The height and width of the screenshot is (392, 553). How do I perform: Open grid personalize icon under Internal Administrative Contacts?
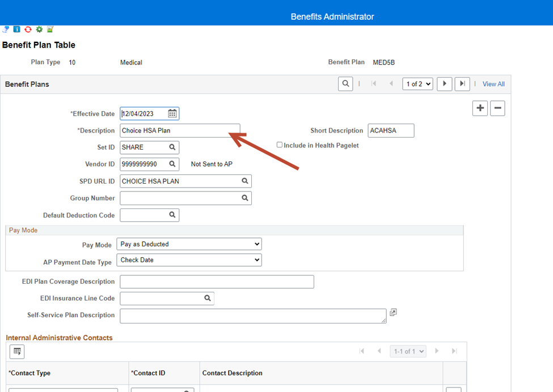(x=17, y=351)
